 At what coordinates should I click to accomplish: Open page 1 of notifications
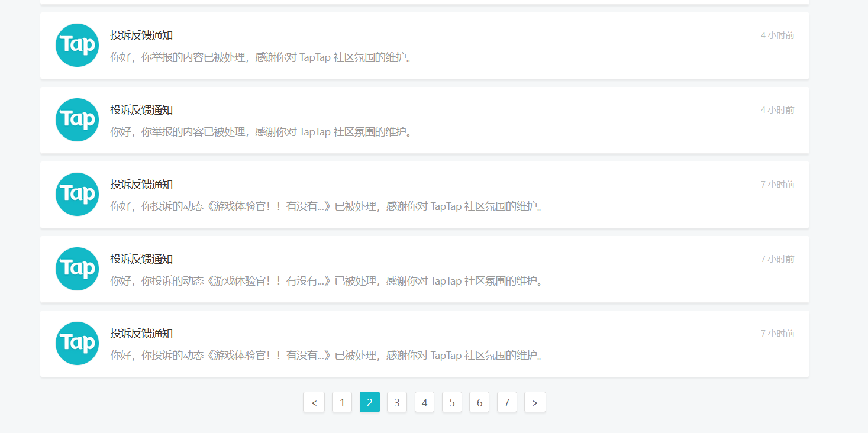click(342, 402)
